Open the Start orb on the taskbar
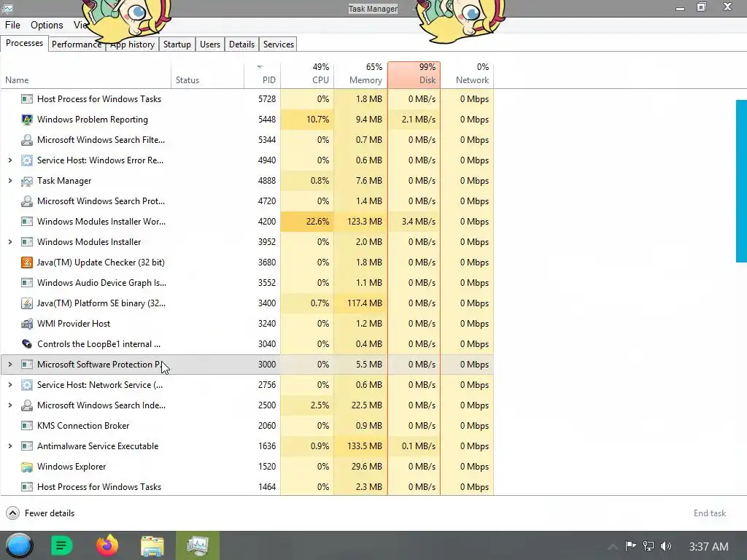Screen dimensions: 747x560 point(20,545)
